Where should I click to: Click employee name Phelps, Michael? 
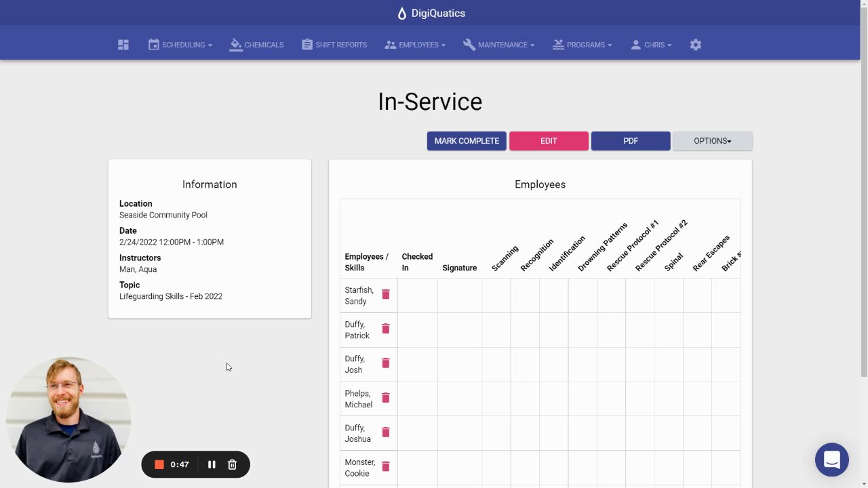[x=358, y=399]
